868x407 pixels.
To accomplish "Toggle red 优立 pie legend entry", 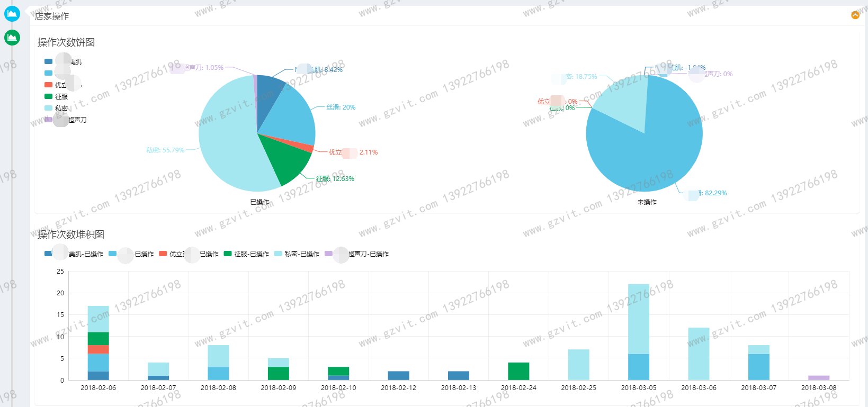I will coord(63,85).
